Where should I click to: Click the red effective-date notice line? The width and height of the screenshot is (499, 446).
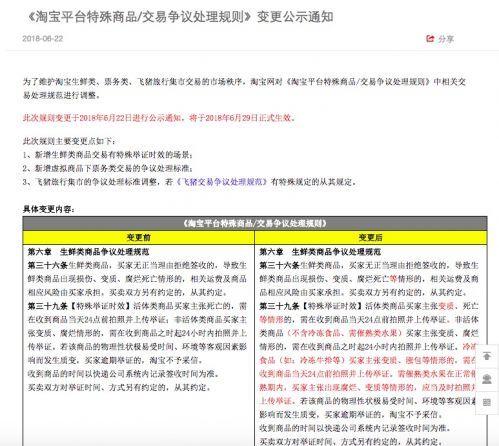coord(159,118)
